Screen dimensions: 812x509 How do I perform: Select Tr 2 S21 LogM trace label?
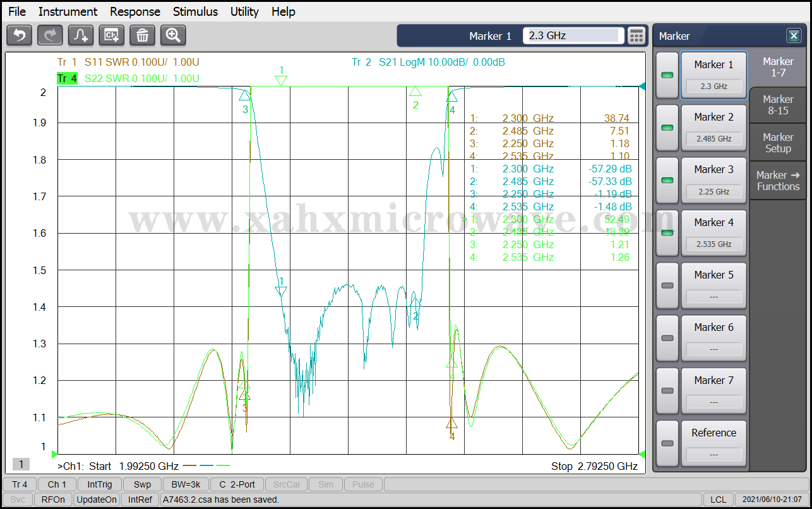(428, 62)
